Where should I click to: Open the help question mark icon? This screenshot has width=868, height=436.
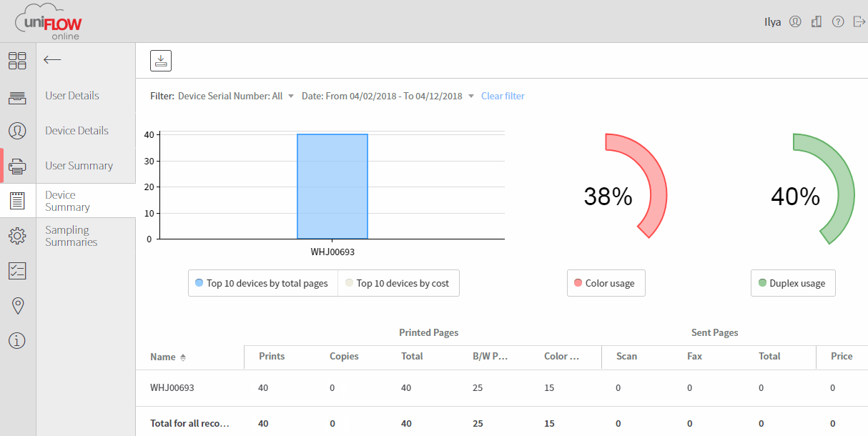click(x=838, y=22)
